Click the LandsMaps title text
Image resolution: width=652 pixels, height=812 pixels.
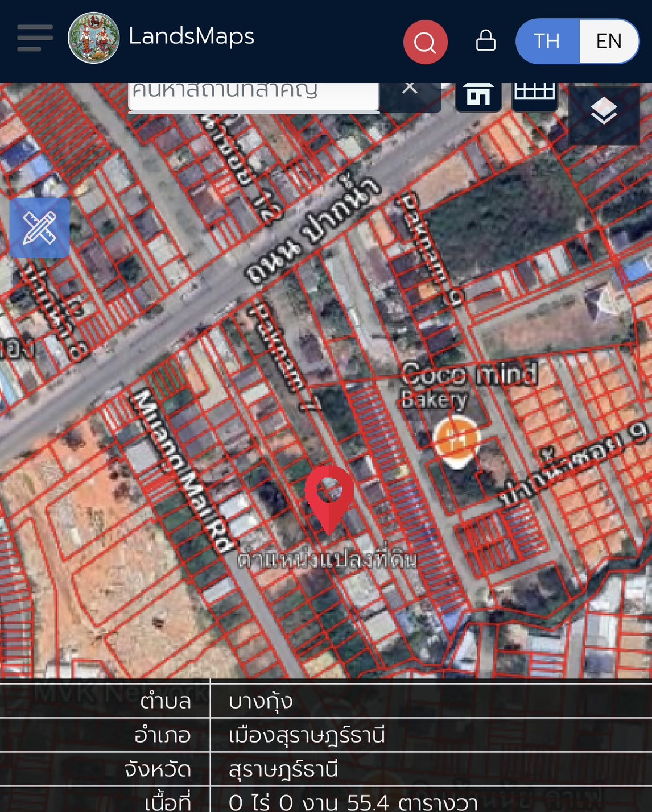pyautogui.click(x=191, y=36)
